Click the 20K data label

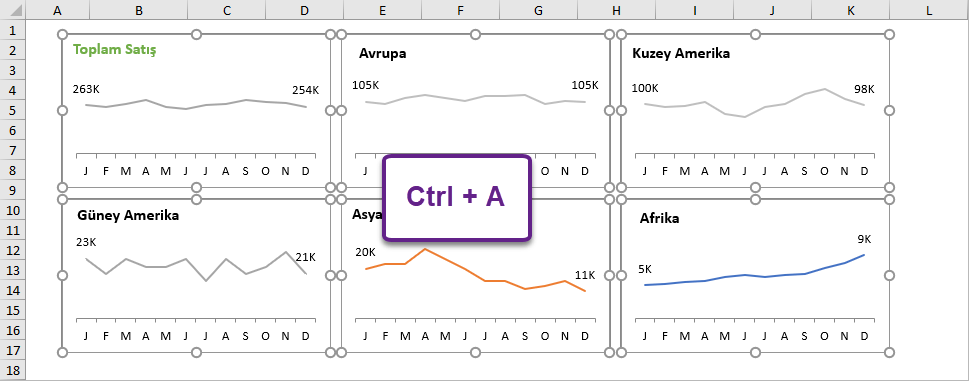365,252
